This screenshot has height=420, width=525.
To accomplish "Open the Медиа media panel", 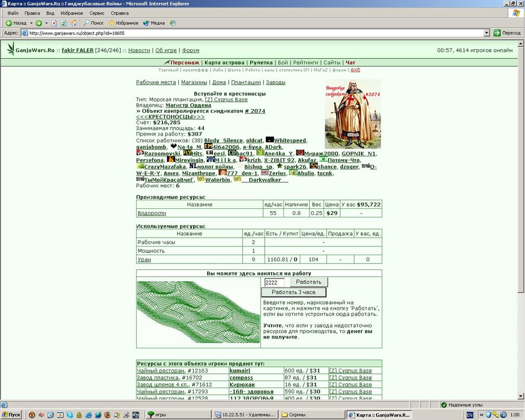I will (154, 23).
